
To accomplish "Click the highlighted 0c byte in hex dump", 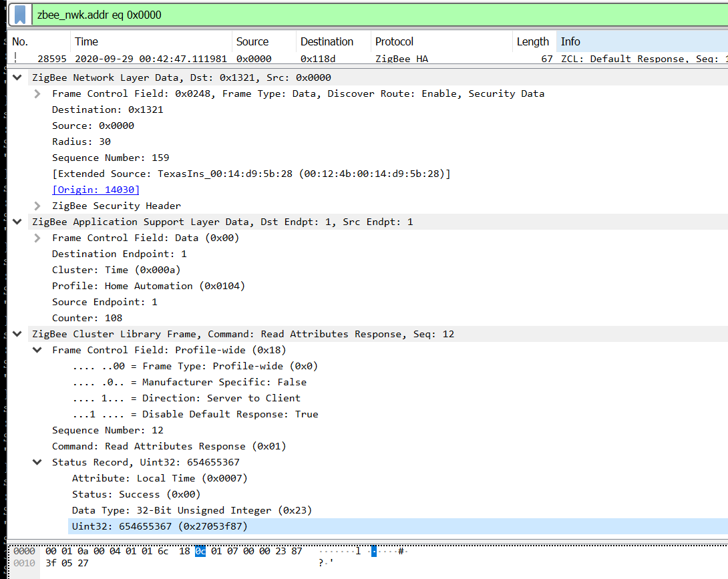I will click(200, 551).
